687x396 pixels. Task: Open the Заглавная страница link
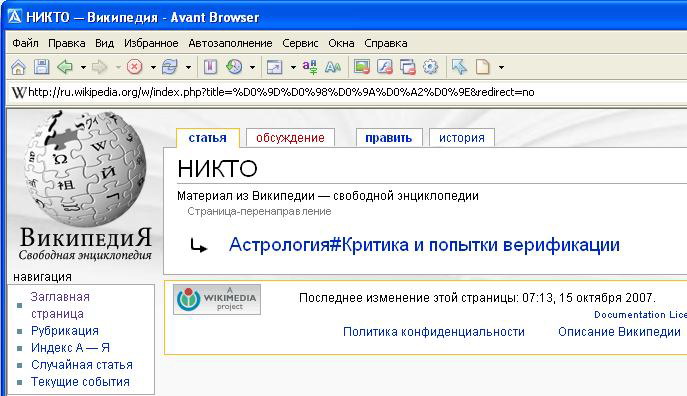[60, 305]
